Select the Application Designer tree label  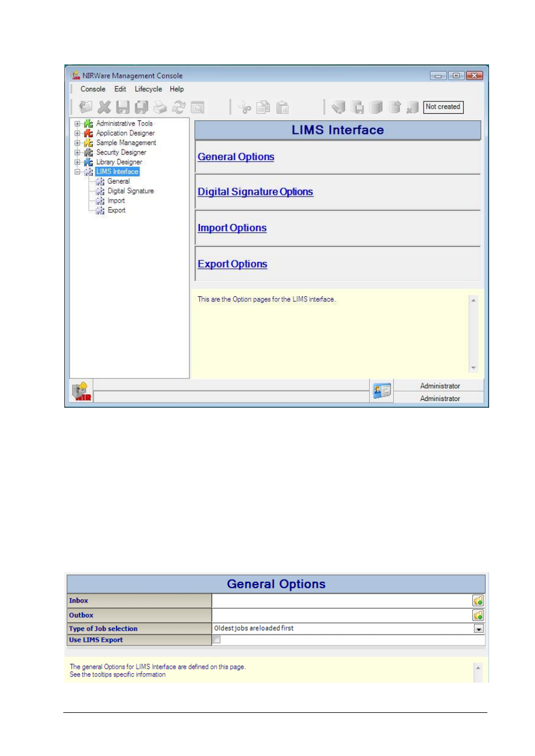point(125,133)
